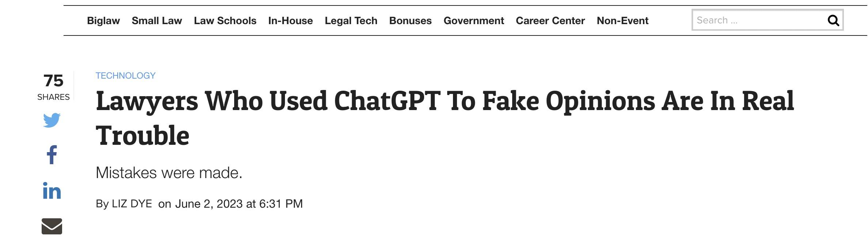The width and height of the screenshot is (868, 245).
Task: Email article using envelope icon
Action: 52,226
